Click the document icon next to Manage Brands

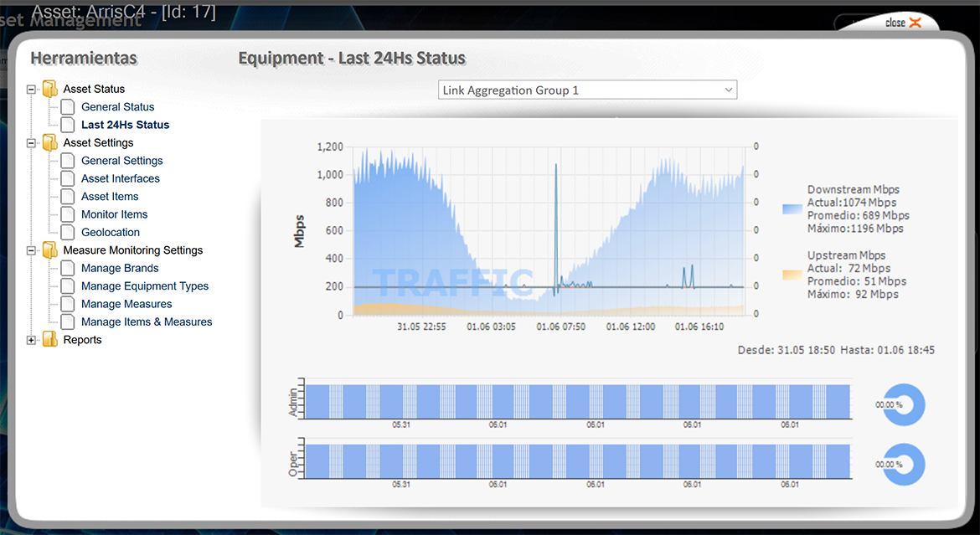67,269
